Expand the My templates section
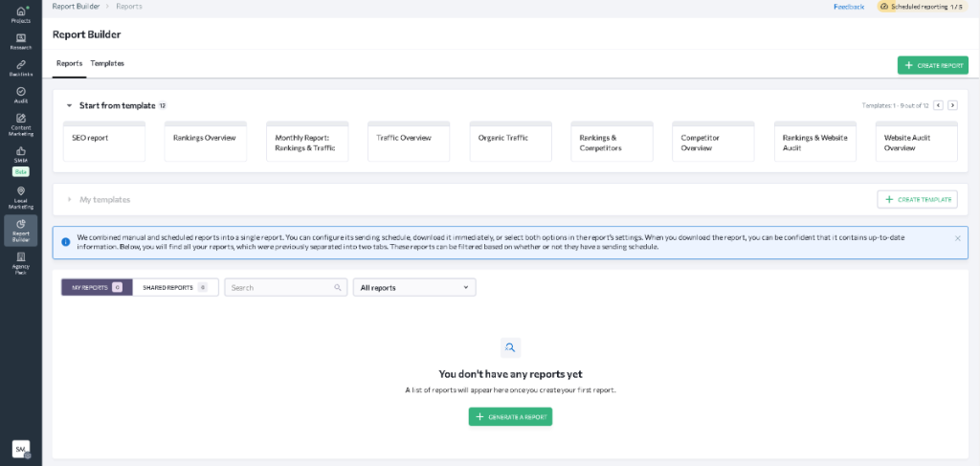The height and width of the screenshot is (466, 980). coord(69,199)
